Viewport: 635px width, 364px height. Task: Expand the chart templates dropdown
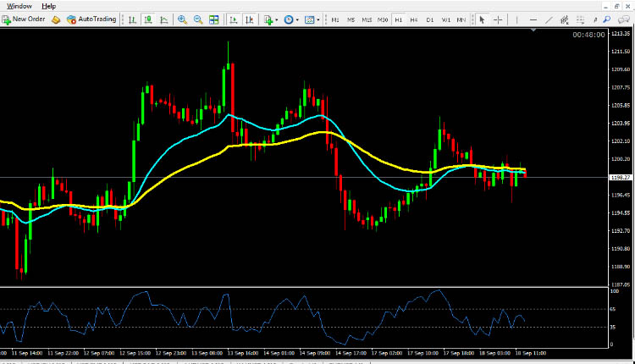(317, 19)
